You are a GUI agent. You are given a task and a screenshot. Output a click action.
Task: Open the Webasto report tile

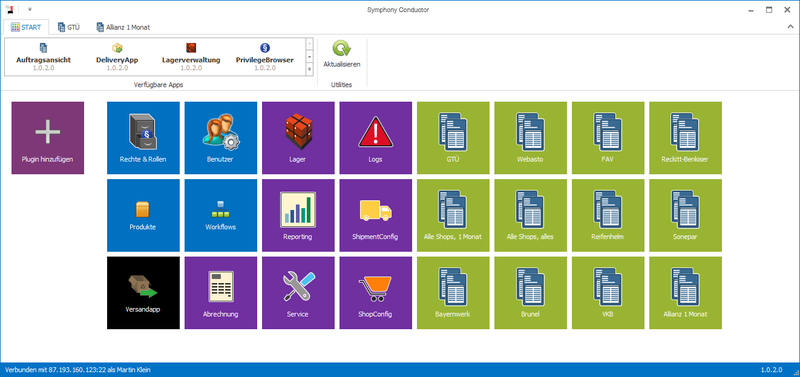click(531, 138)
